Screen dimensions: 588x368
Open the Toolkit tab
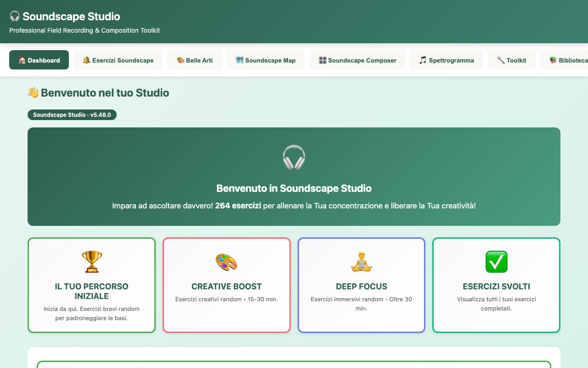coord(512,60)
